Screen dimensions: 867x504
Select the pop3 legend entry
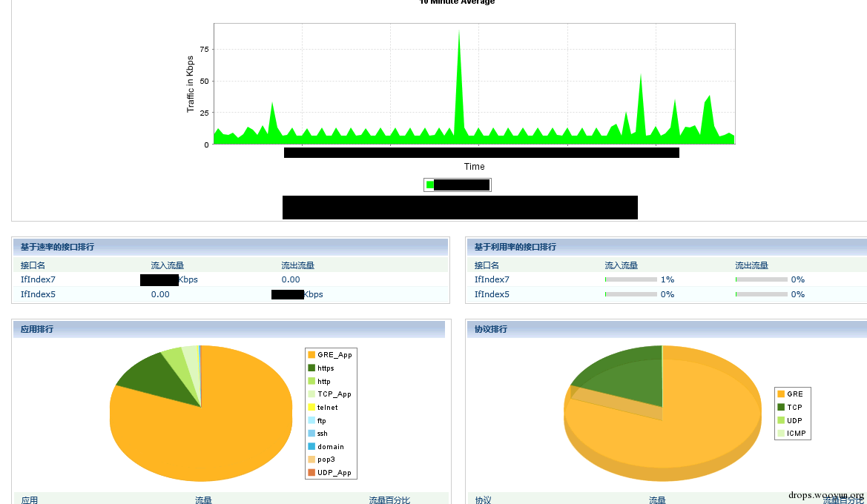(x=326, y=460)
